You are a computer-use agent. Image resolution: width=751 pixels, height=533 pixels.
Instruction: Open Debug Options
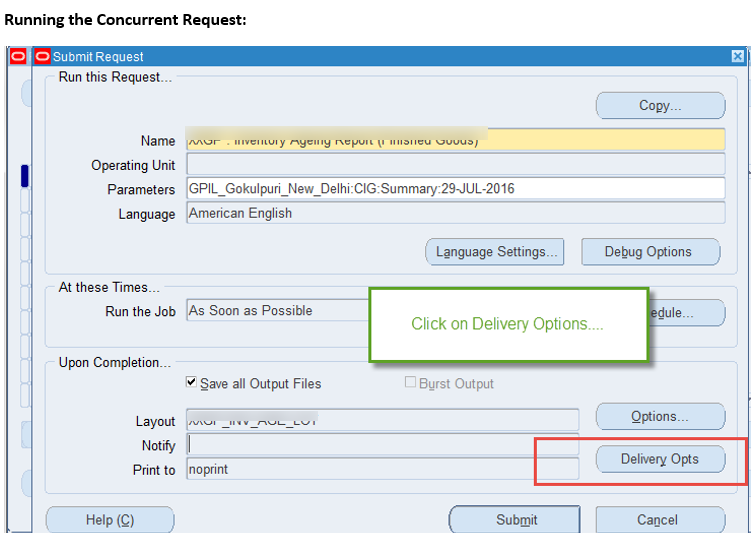coord(650,252)
